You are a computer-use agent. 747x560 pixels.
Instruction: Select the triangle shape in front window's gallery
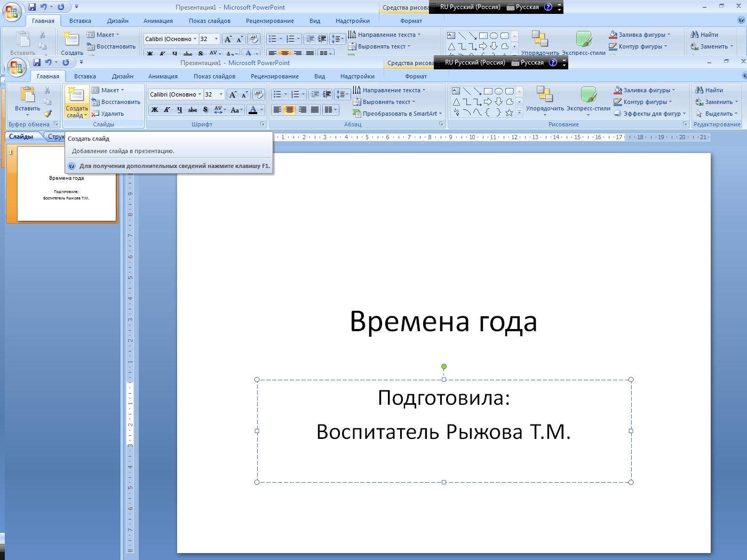coord(456,102)
